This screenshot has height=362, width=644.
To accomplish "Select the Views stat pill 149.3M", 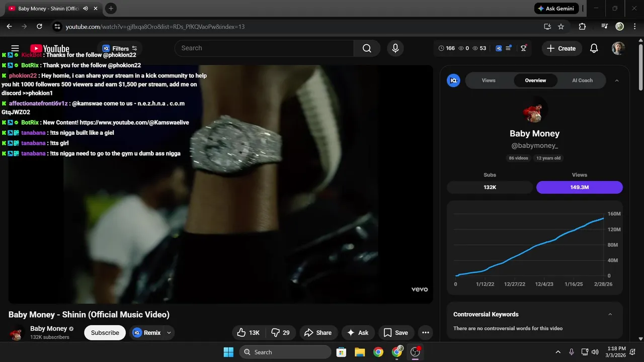I will coord(580,187).
